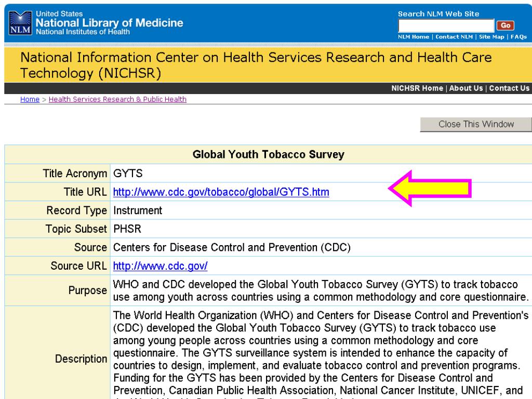This screenshot has width=532, height=399.
Task: Click Close This Window button
Action: pos(476,124)
